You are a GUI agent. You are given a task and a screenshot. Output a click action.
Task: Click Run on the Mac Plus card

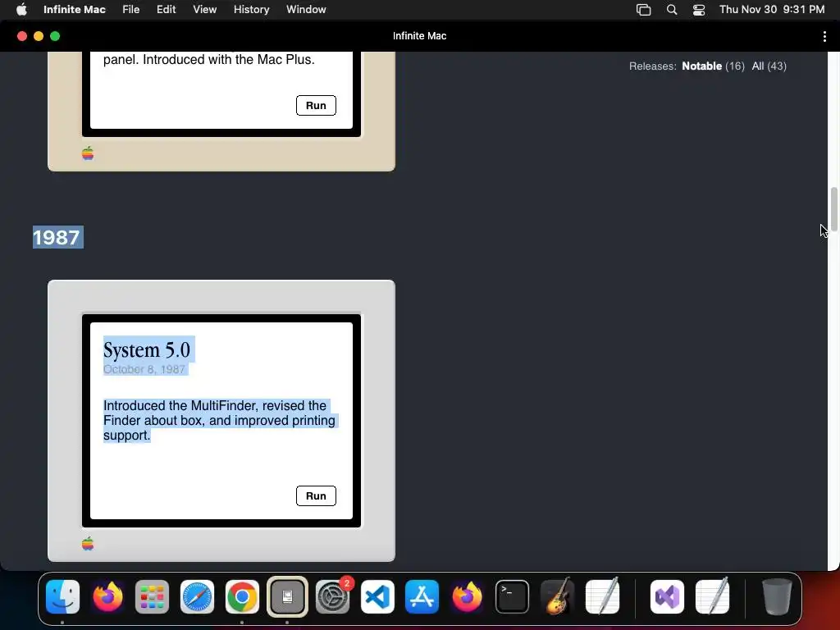[x=316, y=105]
